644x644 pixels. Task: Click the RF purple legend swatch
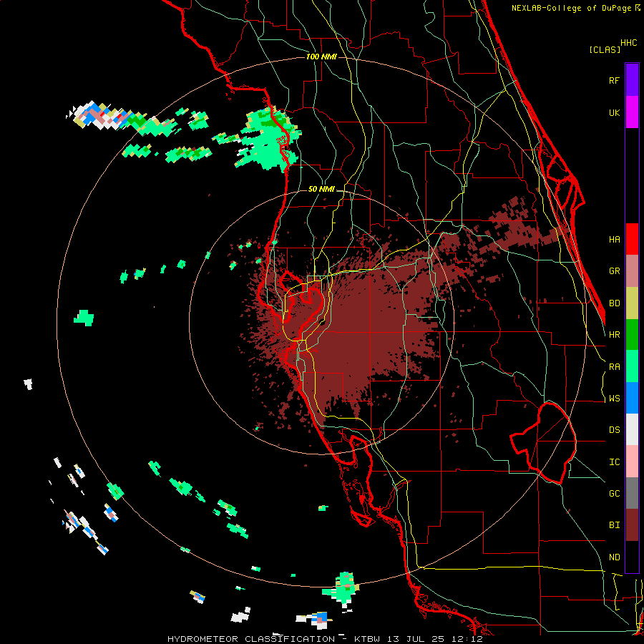632,80
